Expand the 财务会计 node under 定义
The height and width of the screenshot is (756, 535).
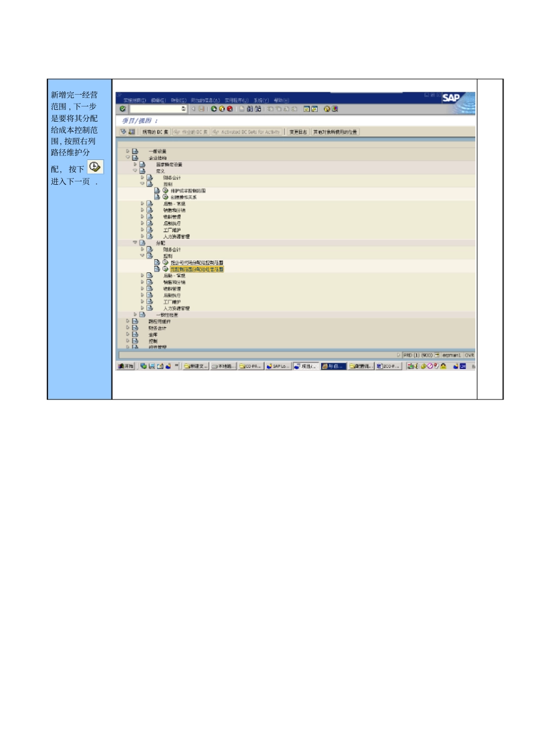pyautogui.click(x=142, y=177)
